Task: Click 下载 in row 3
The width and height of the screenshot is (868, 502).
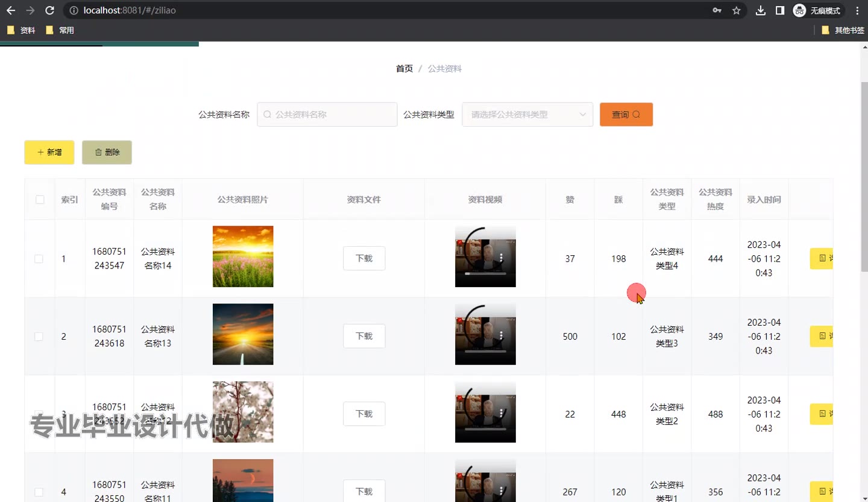Action: (364, 414)
